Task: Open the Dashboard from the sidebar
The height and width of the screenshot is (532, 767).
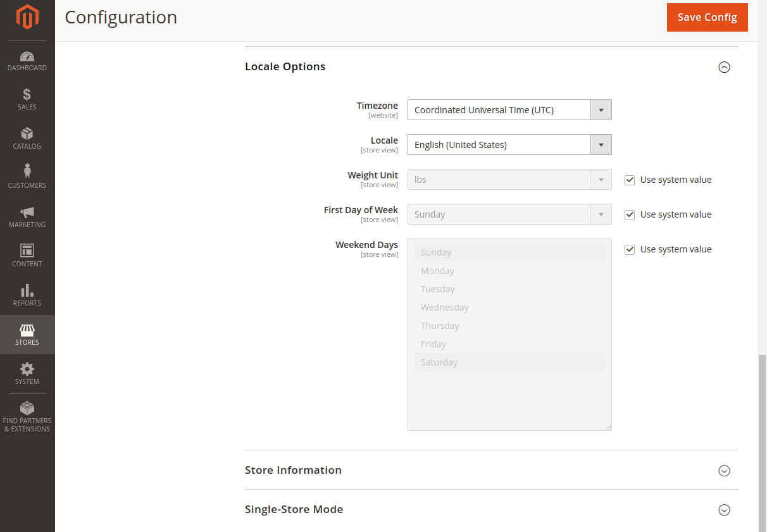Action: point(27,61)
